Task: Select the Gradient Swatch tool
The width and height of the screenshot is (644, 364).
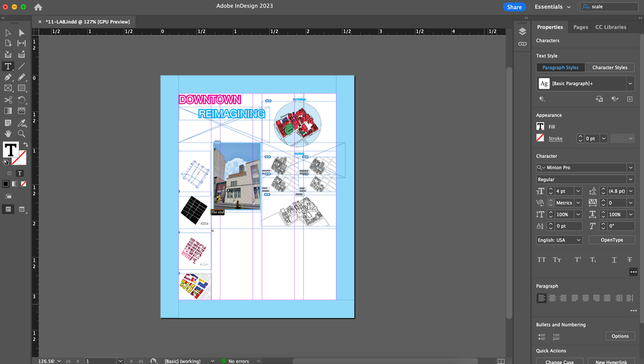Action: (x=8, y=110)
